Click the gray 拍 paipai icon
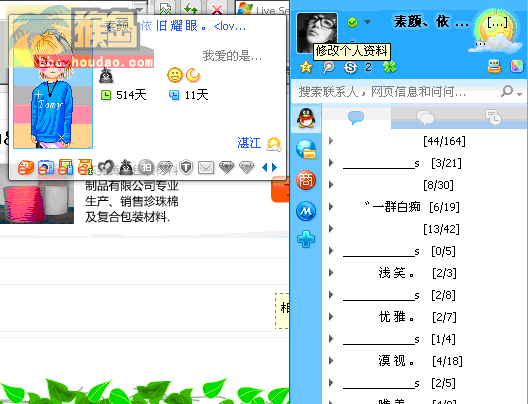Screen dimensions: 528x404 click(x=146, y=167)
